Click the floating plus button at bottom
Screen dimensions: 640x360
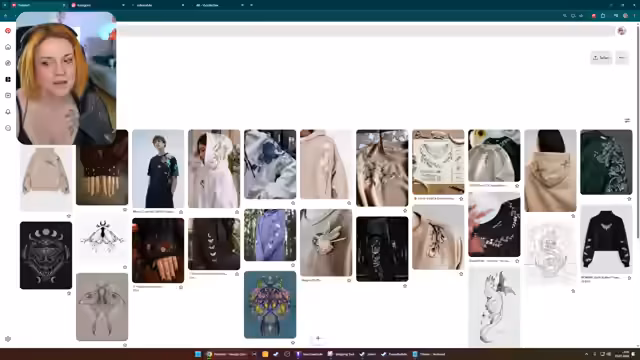tap(318, 338)
